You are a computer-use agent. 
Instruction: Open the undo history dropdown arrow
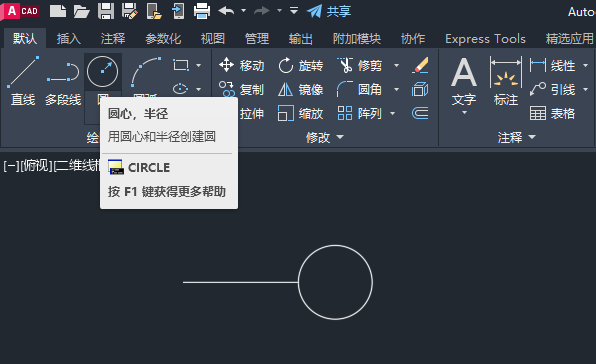coord(244,11)
